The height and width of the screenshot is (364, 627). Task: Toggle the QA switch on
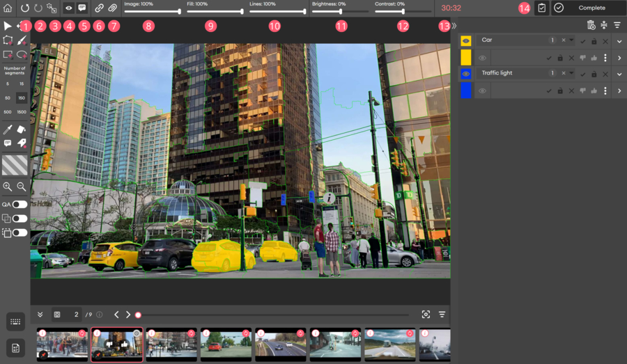(x=20, y=204)
